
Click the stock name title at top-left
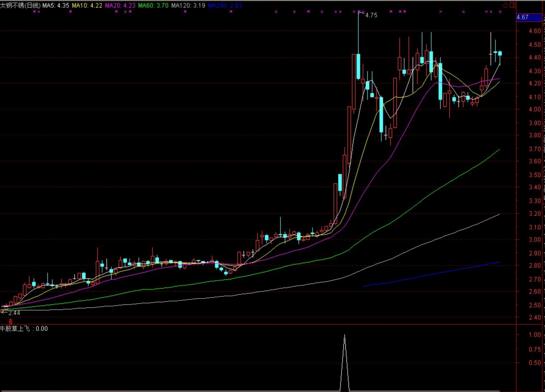coord(20,6)
